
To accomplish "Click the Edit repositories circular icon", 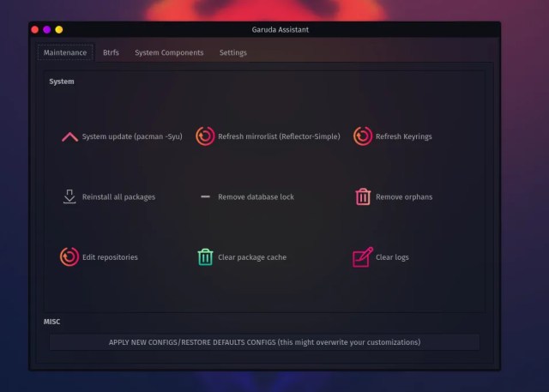I will point(69,256).
